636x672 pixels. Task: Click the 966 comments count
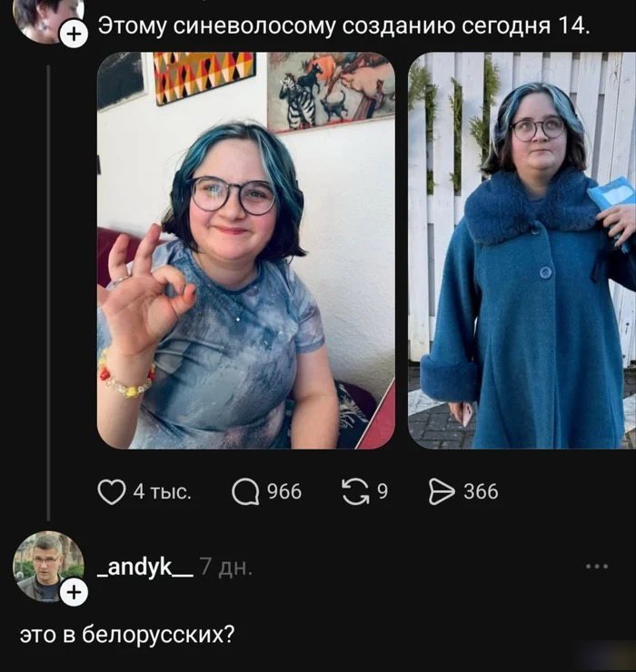point(284,491)
